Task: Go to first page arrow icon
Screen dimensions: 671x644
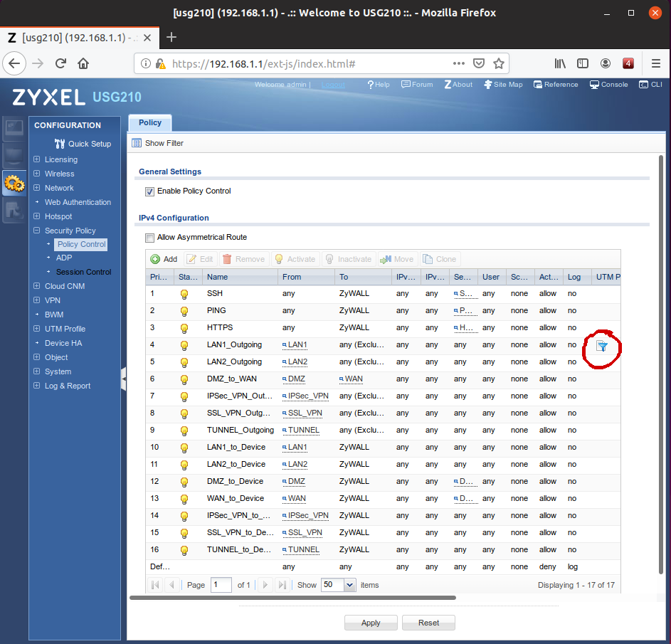Action: coord(155,584)
